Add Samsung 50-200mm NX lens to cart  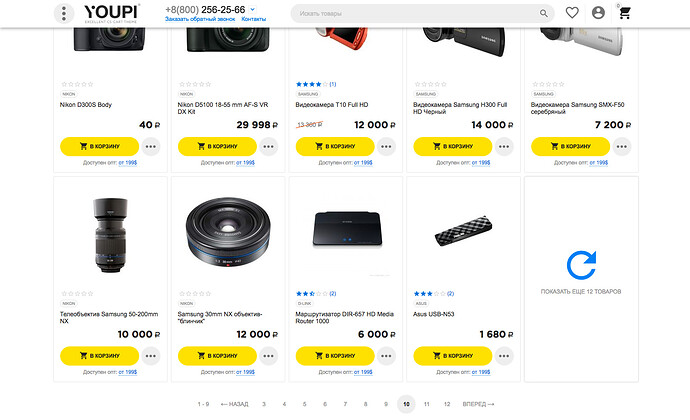coord(99,355)
